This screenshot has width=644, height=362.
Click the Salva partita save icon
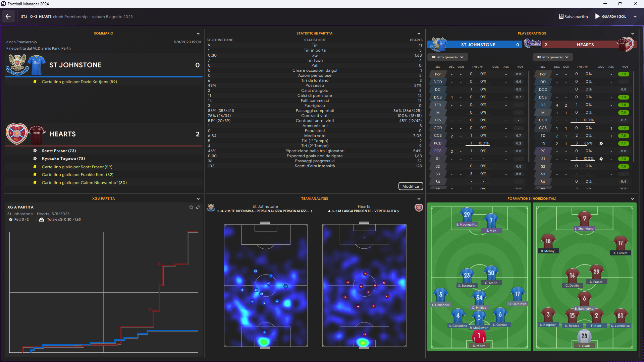(561, 16)
